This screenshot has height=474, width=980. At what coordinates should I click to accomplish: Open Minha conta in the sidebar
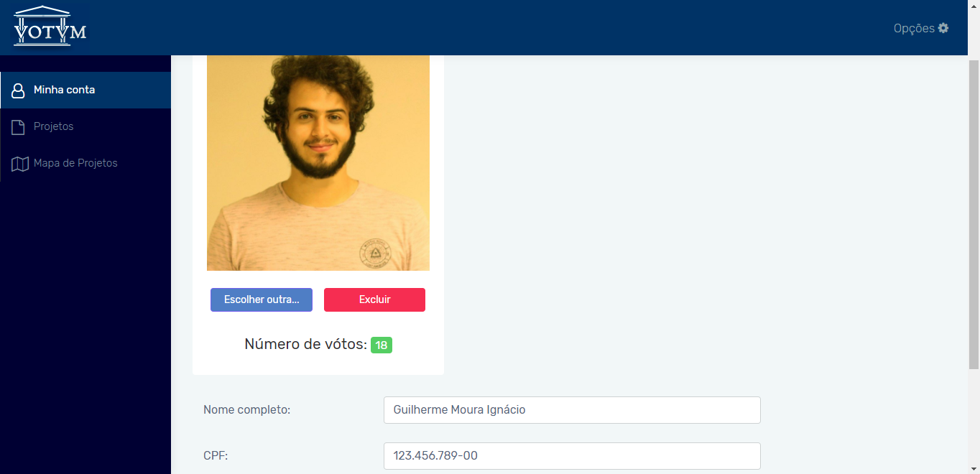pyautogui.click(x=85, y=90)
